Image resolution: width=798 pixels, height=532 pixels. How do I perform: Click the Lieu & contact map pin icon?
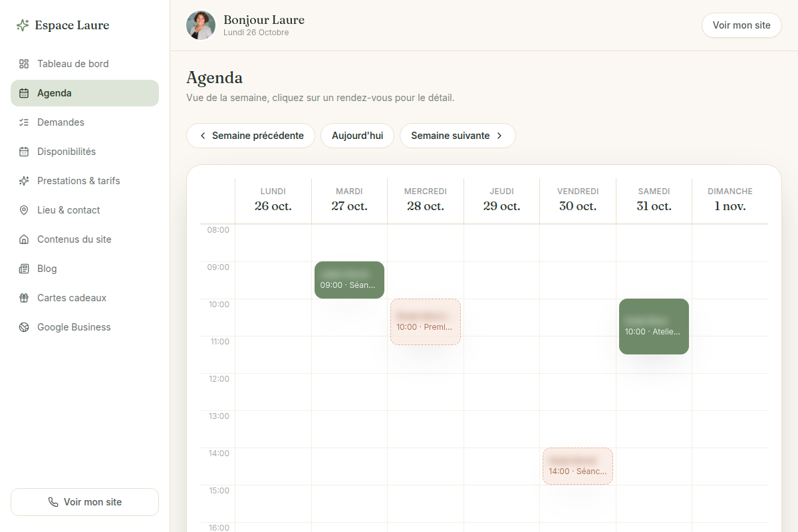(24, 210)
